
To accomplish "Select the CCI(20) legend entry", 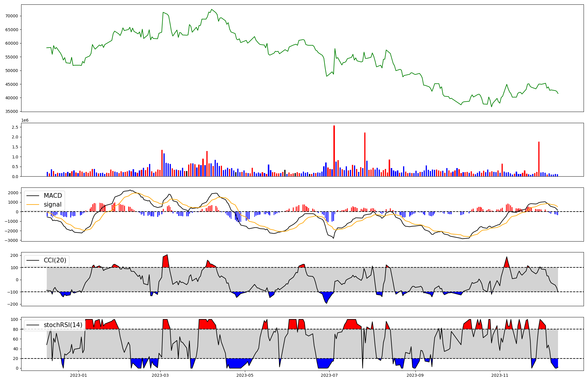I will (55, 260).
